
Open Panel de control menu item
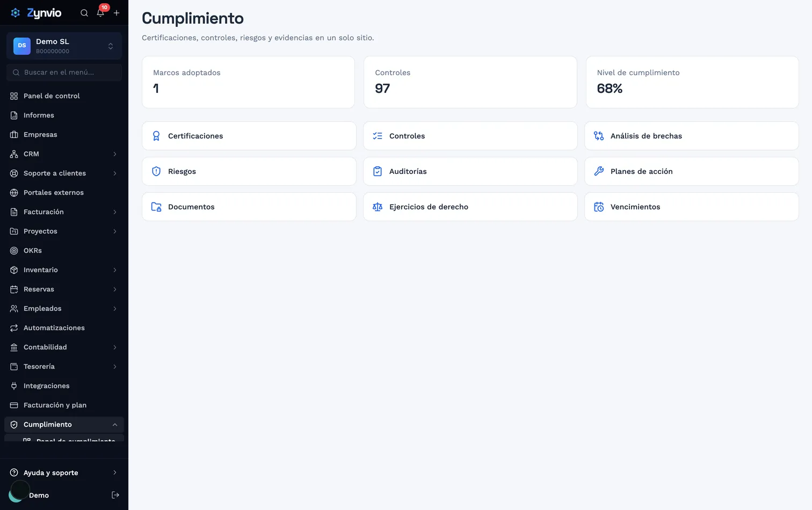64,96
